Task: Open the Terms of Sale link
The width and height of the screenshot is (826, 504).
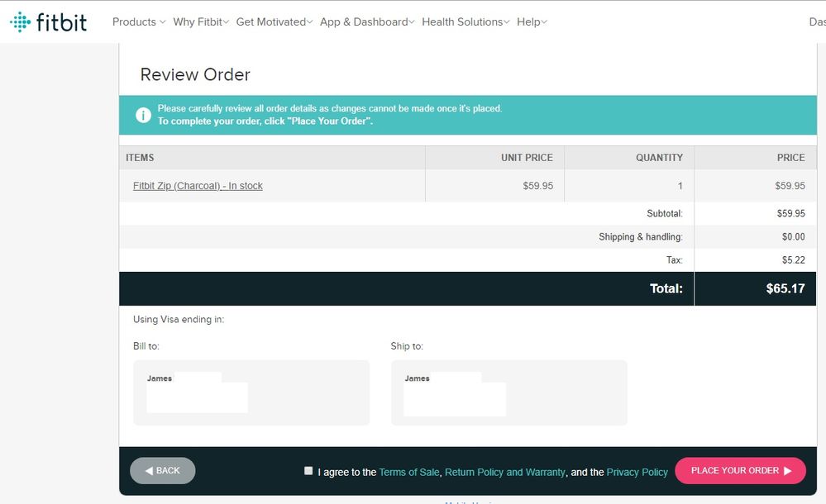Action: [x=408, y=473]
